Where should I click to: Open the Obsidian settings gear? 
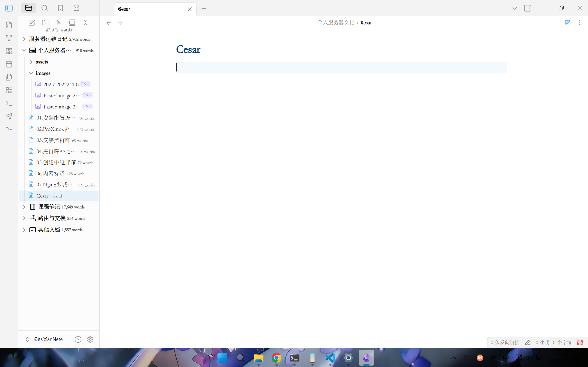point(90,339)
